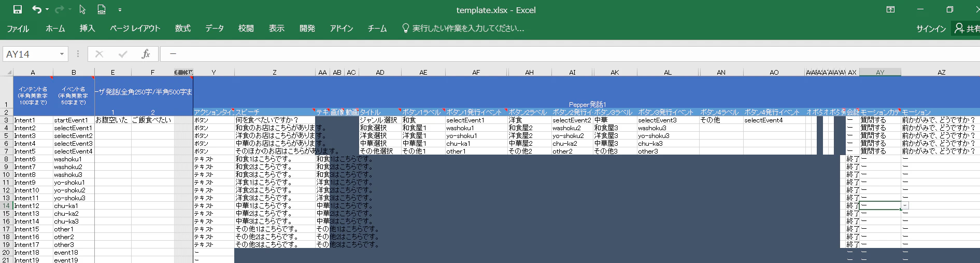The height and width of the screenshot is (263, 980).
Task: Click the 和食のお店はこちらがあります cell
Action: click(x=274, y=128)
